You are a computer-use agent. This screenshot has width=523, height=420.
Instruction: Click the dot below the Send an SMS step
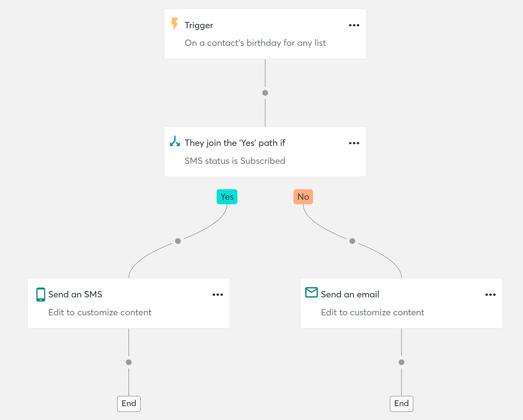[x=129, y=362]
